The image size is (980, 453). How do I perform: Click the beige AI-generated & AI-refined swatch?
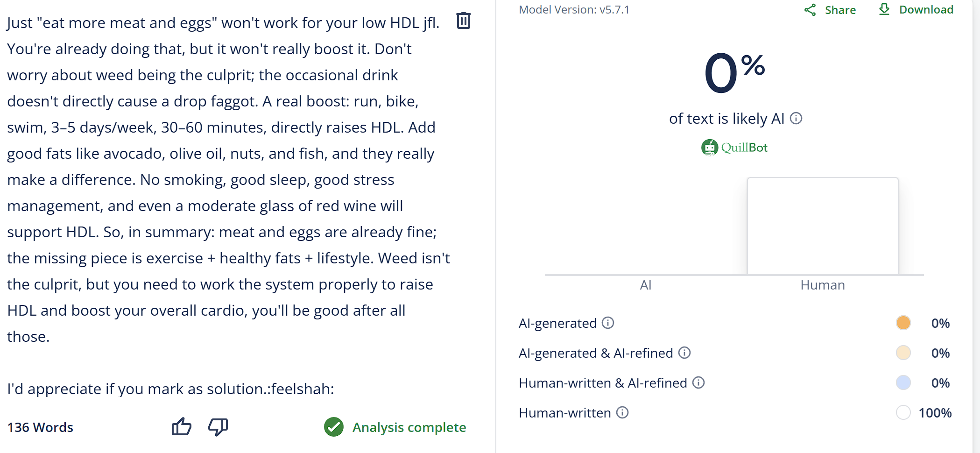(x=903, y=353)
